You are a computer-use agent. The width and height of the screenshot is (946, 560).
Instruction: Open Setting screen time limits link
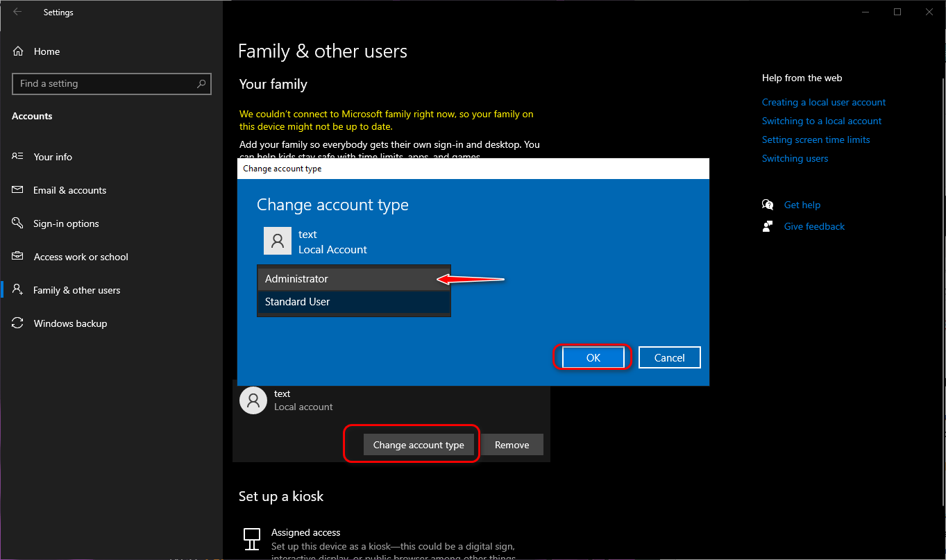(816, 139)
